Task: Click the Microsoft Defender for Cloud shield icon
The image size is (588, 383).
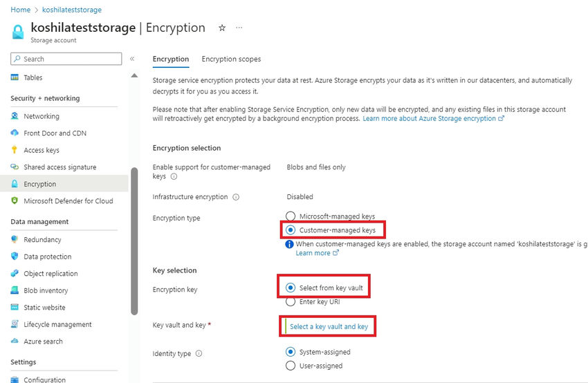Action: click(x=15, y=200)
